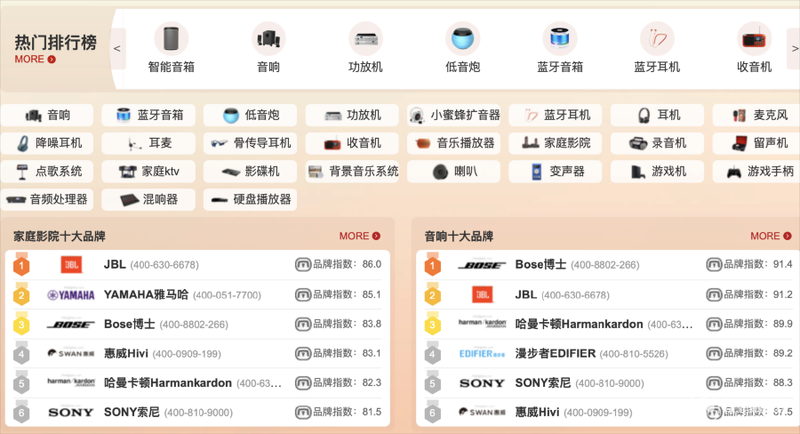Select the 收音机 carousel icon
This screenshot has height=434, width=800.
click(x=754, y=39)
